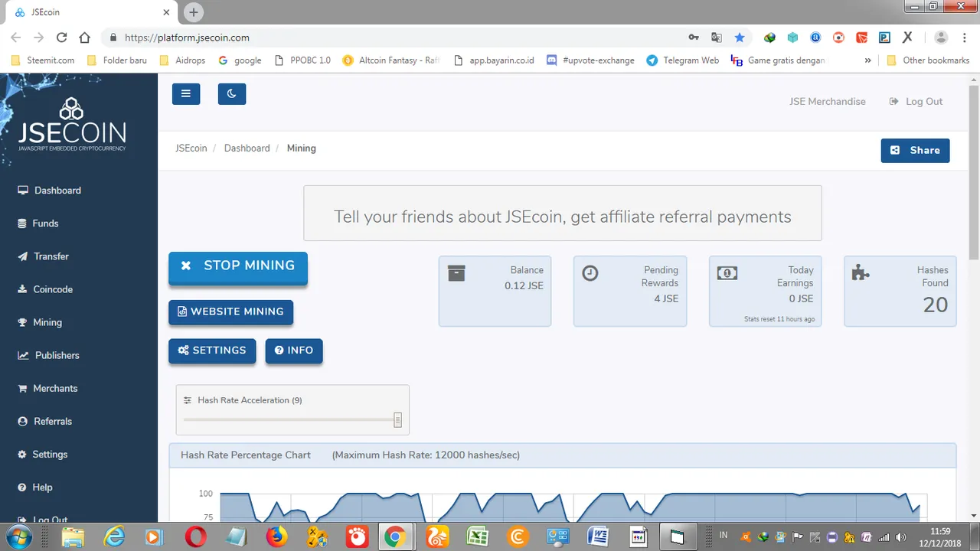The width and height of the screenshot is (980, 551).
Task: Open Publishers in the sidebar
Action: pyautogui.click(x=48, y=355)
